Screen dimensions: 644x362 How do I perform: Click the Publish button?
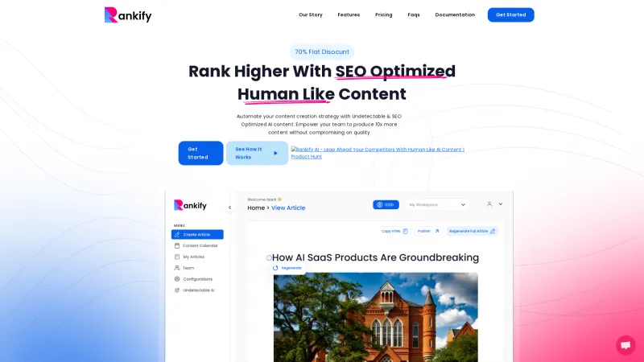(428, 231)
